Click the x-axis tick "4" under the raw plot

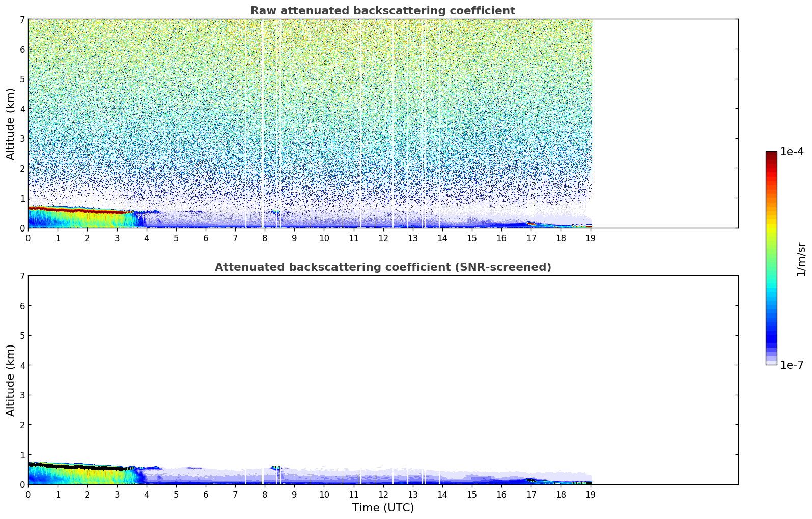tap(147, 238)
